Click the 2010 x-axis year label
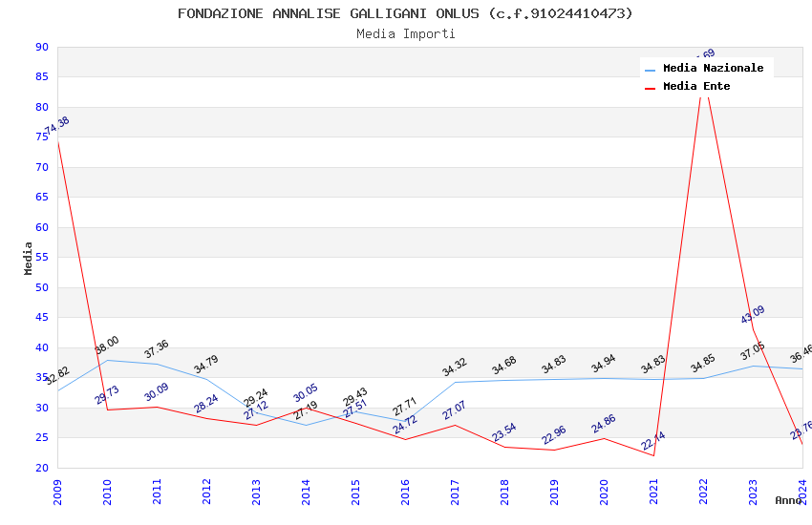Viewport: 812px width, 525px height. click(x=107, y=492)
